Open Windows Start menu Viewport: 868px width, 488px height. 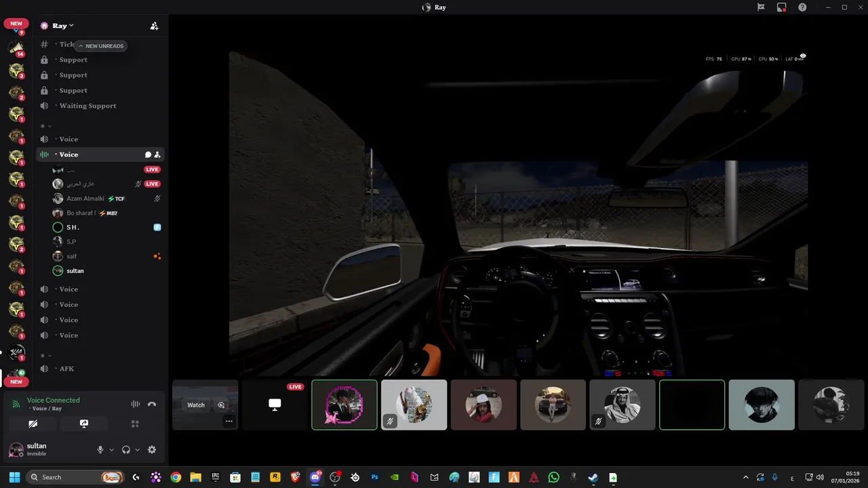point(14,477)
